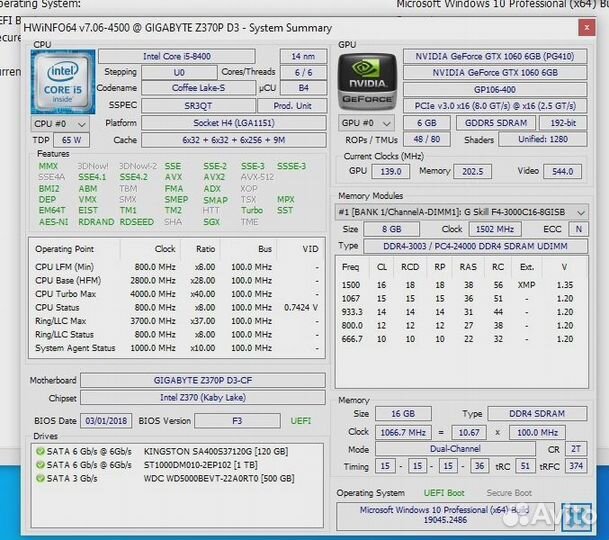Click the CPU Status 0.7424 V value

(x=301, y=308)
